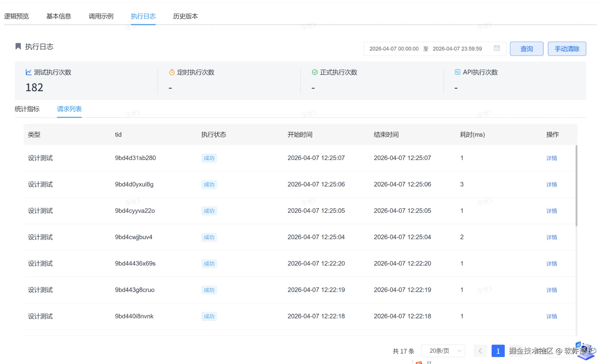Switch to the 历史版本 tab

tap(185, 16)
